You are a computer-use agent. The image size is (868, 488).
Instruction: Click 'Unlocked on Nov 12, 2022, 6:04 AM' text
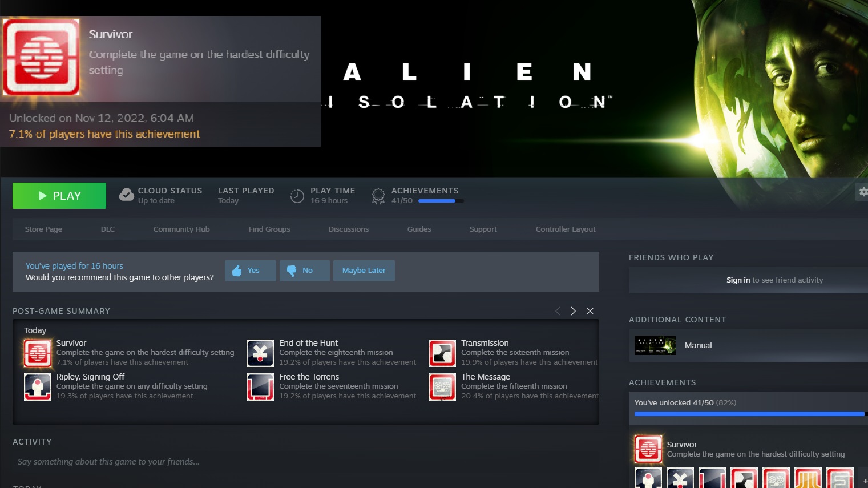coord(102,118)
